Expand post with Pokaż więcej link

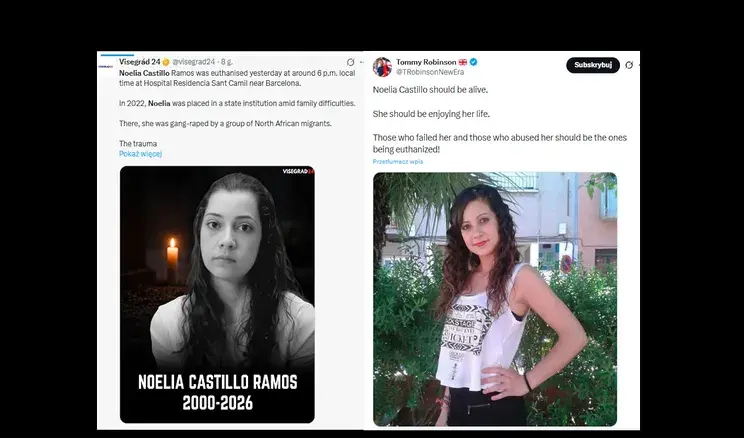(x=140, y=154)
